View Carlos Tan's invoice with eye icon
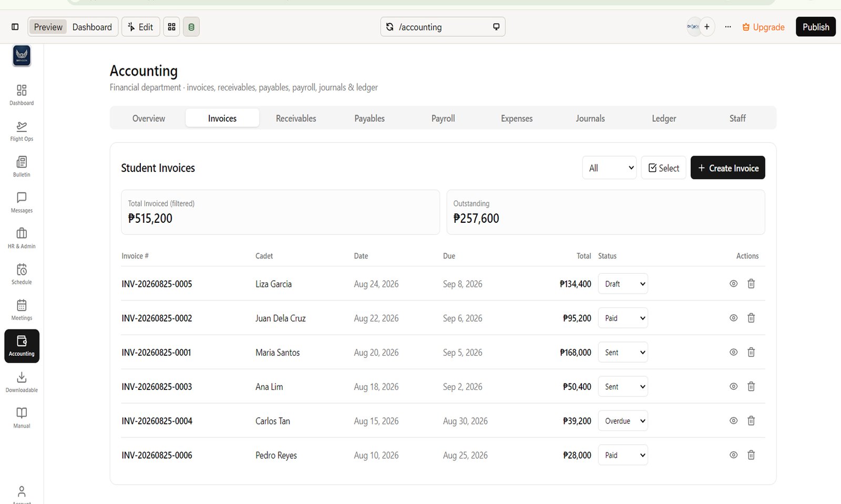This screenshot has height=504, width=841. pos(734,420)
